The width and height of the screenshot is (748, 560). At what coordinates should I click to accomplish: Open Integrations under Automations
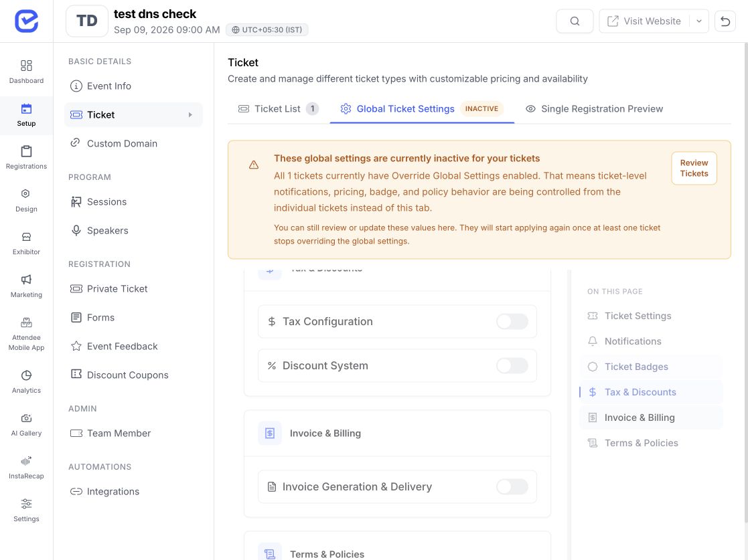pyautogui.click(x=133, y=491)
